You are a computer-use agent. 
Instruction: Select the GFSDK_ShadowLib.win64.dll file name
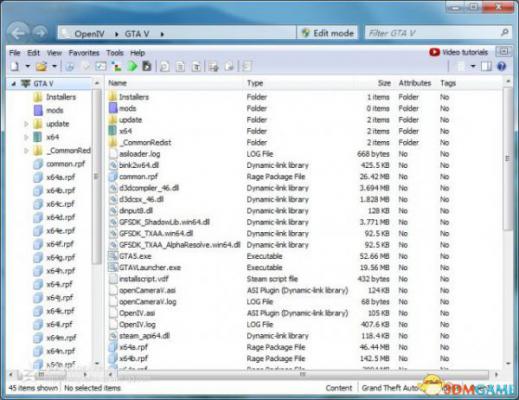164,222
